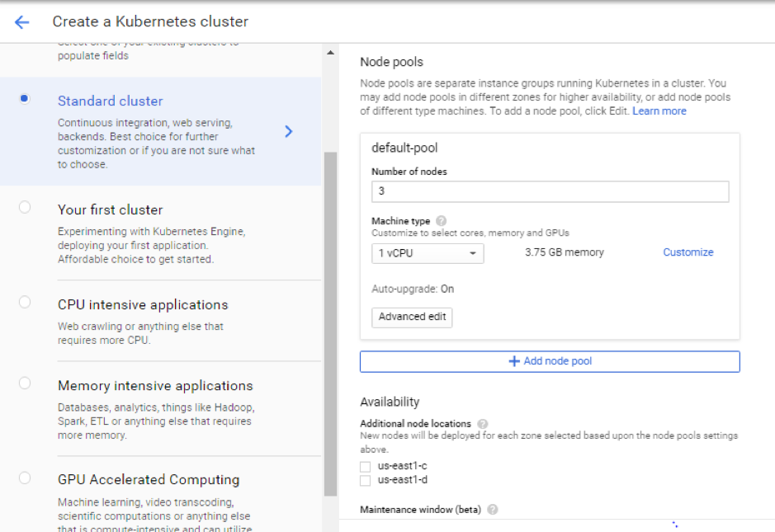Select GPU Accelerated Computing radio button
775x532 pixels.
pos(25,478)
